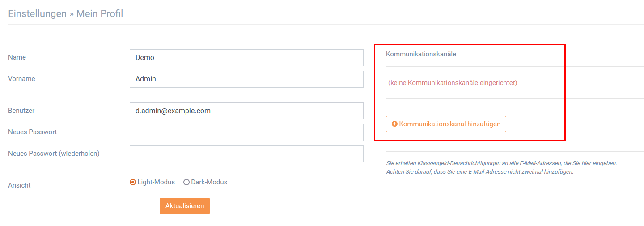
Task: Click the Neues Passwort (wiederholen) label
Action: click(x=54, y=153)
